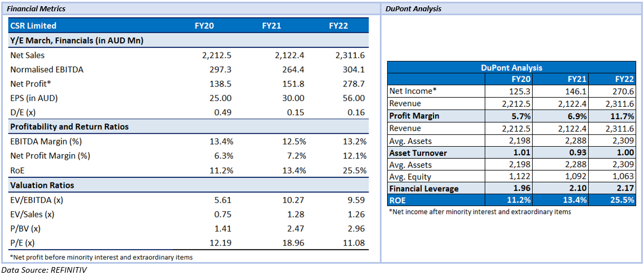Select the FY22 P/E value 11.08
Viewport: 644px width, 275px height.
pos(356,243)
